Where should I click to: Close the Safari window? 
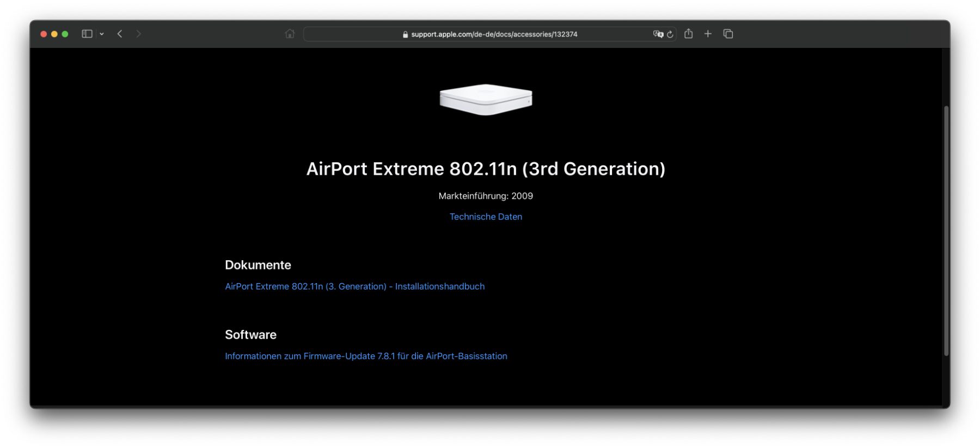(x=44, y=34)
